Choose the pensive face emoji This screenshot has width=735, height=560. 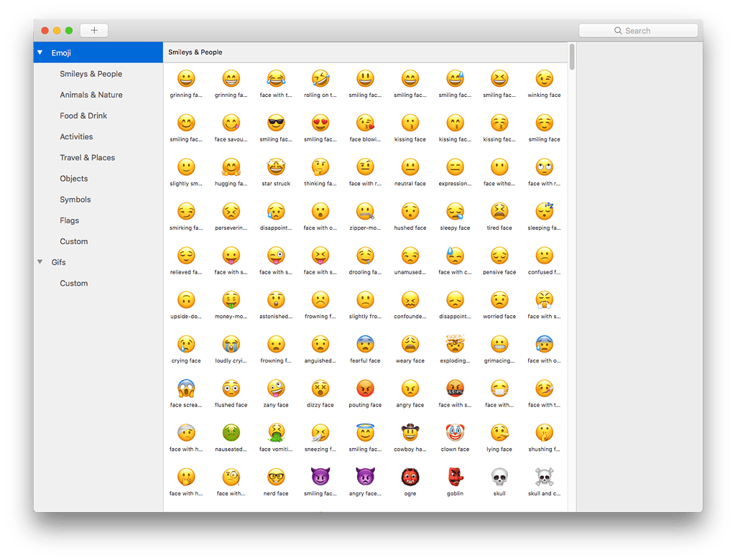(x=499, y=256)
